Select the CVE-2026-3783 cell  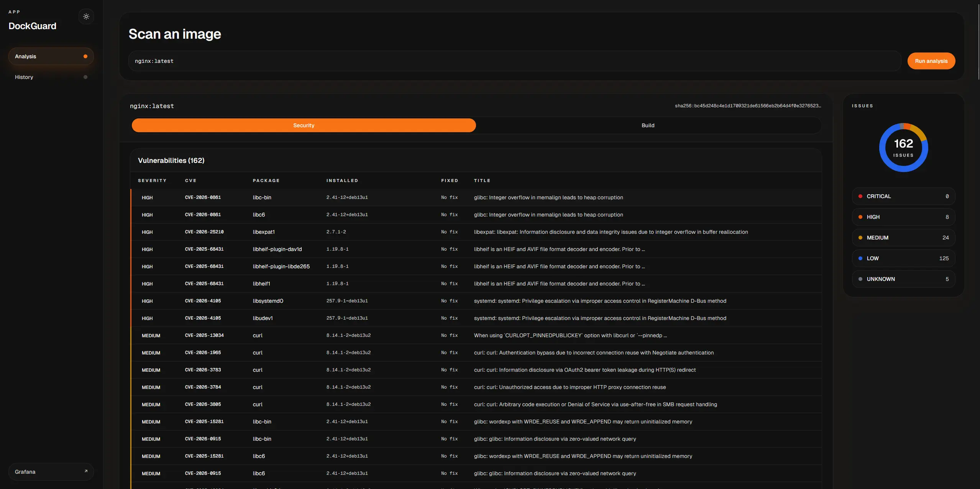click(203, 370)
